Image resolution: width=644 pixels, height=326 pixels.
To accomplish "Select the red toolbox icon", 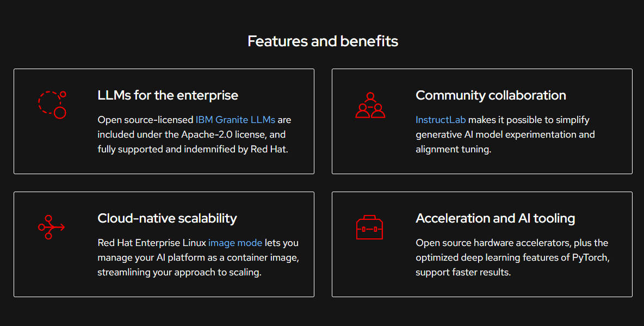I will [x=370, y=228].
